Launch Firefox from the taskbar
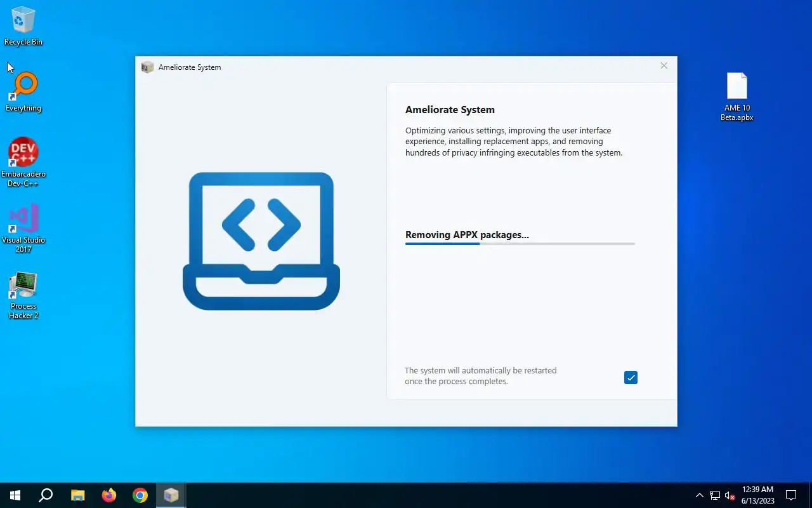The width and height of the screenshot is (812, 508). (x=109, y=495)
